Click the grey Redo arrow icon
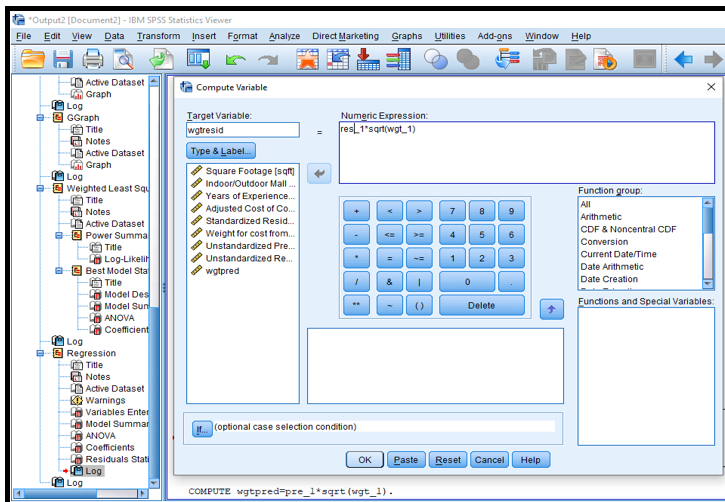Image resolution: width=725 pixels, height=502 pixels. click(268, 60)
